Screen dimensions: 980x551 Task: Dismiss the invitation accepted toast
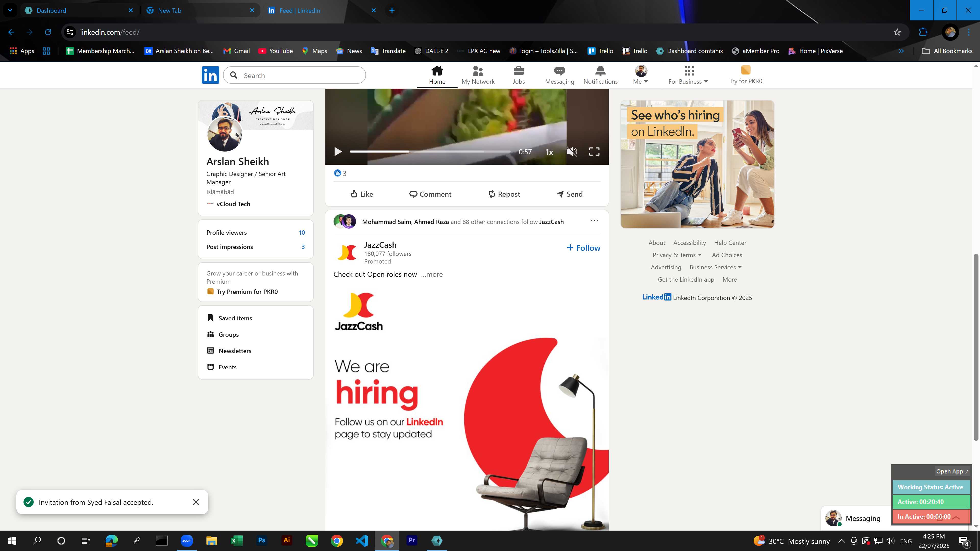click(x=195, y=502)
